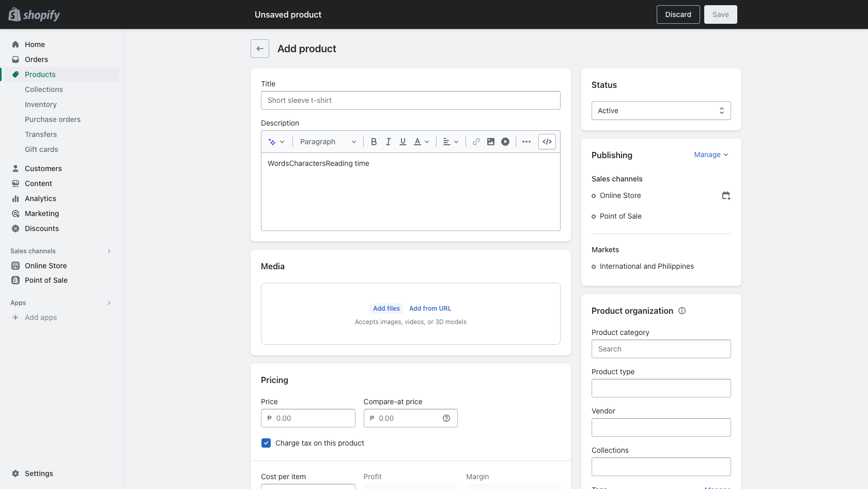Expand the Manage publishing dropdown
Image resolution: width=868 pixels, height=489 pixels.
(711, 155)
